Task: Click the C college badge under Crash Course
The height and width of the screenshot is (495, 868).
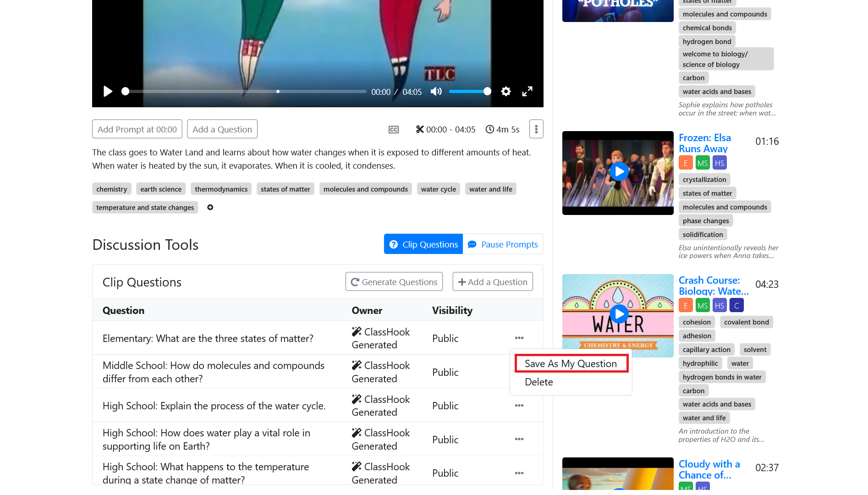Action: 736,305
